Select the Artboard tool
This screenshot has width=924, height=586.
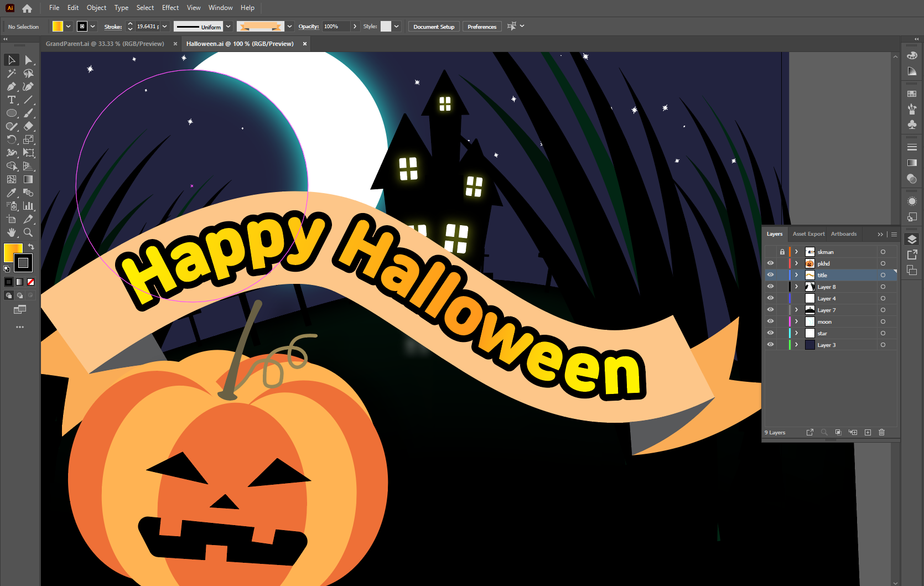coord(12,219)
